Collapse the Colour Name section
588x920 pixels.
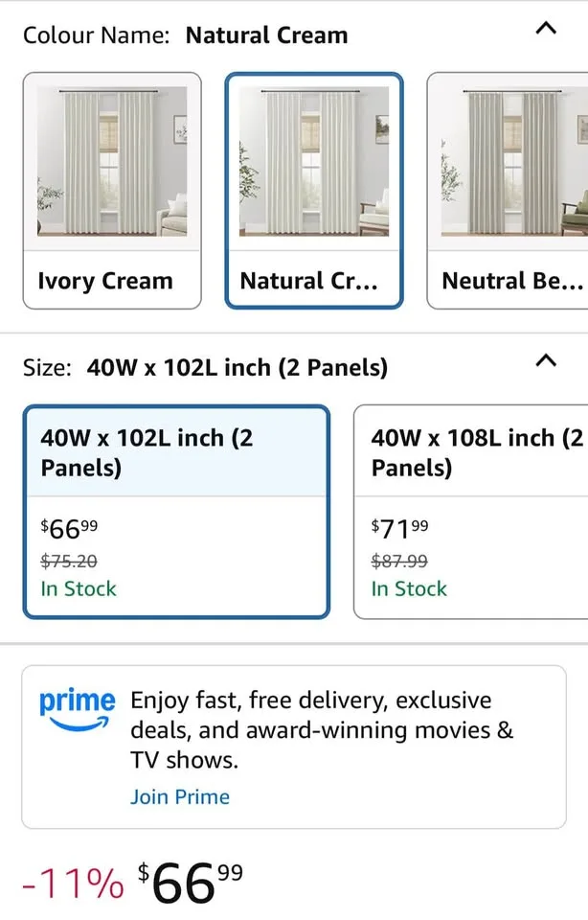pyautogui.click(x=546, y=29)
